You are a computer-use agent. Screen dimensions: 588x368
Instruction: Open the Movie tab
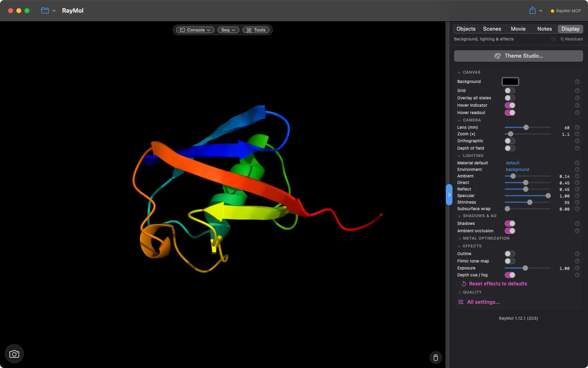click(518, 29)
